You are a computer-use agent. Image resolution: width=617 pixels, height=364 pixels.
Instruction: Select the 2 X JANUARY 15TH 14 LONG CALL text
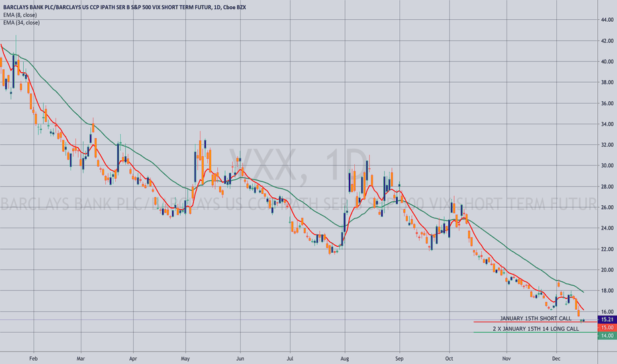tap(536, 328)
